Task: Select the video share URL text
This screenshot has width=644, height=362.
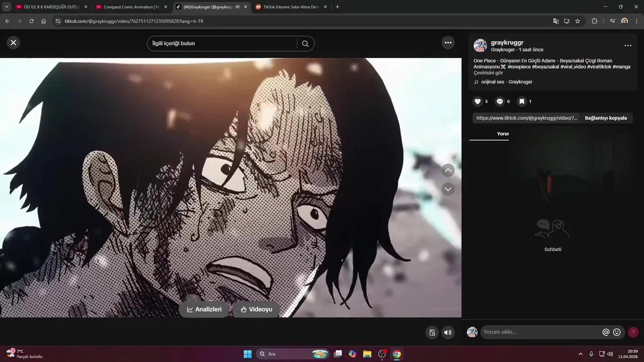Action: tap(526, 118)
